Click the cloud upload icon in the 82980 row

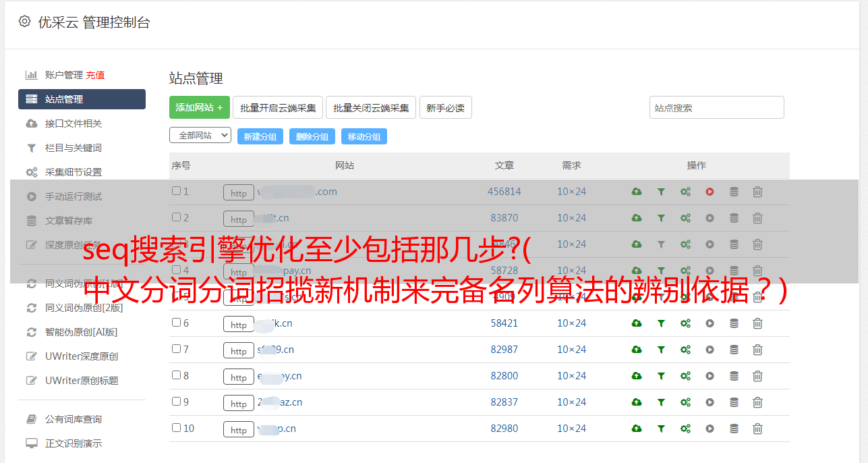click(637, 429)
